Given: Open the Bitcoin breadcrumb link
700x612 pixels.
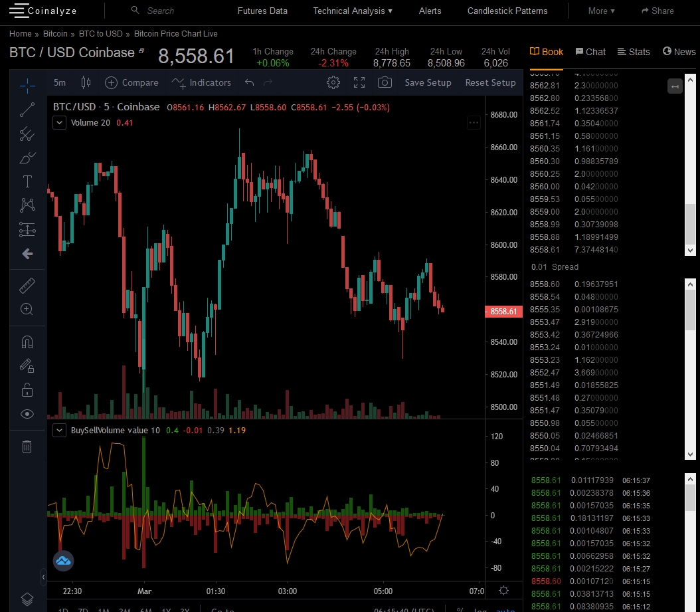Looking at the screenshot, I should [55, 33].
